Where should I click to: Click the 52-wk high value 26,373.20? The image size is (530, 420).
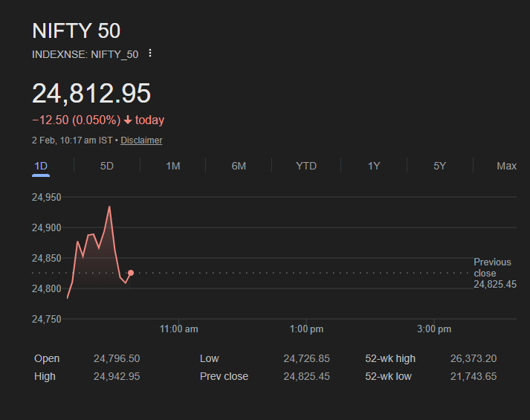(474, 359)
